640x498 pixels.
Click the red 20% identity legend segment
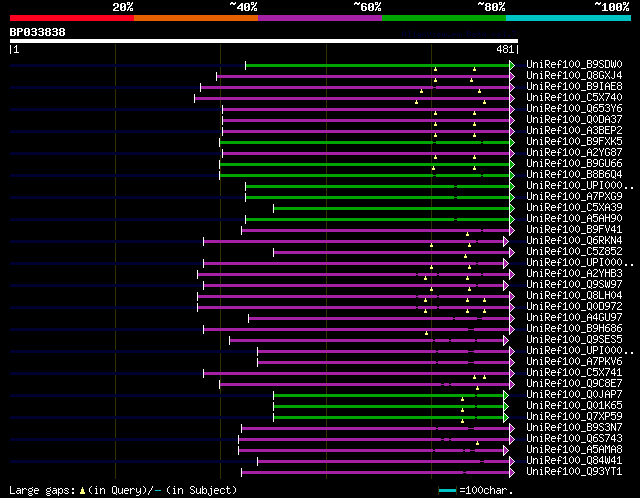point(72,18)
